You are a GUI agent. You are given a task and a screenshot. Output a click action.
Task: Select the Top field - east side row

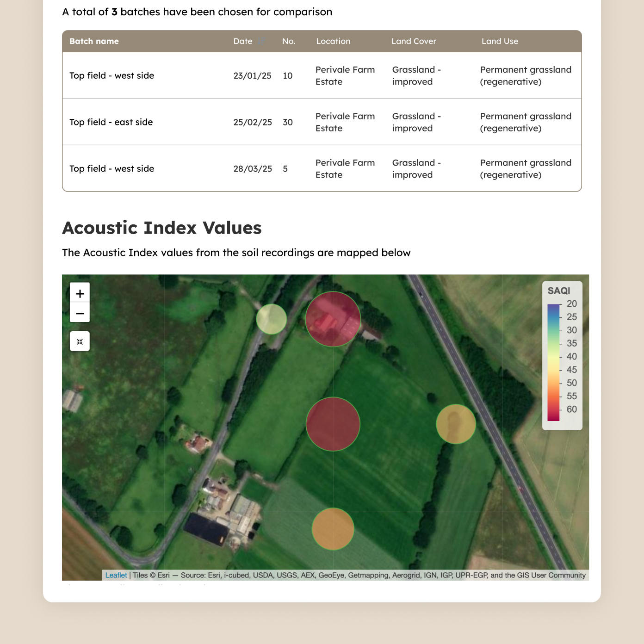(x=322, y=122)
